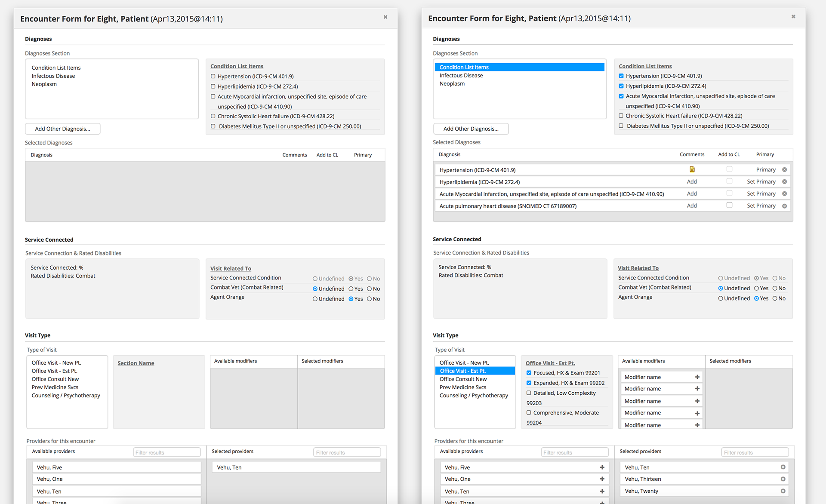Image resolution: width=826 pixels, height=504 pixels.
Task: Click Add Other Diagnosis button in left form
Action: [63, 129]
